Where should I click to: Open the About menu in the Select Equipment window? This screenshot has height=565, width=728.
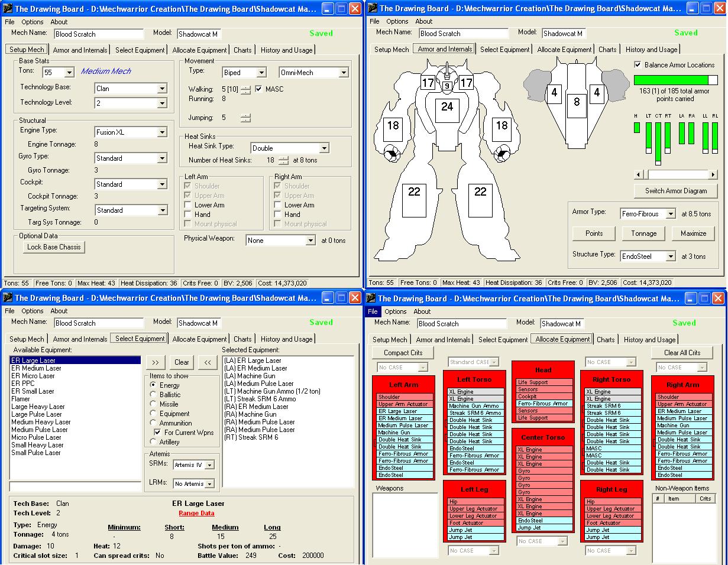click(x=59, y=311)
